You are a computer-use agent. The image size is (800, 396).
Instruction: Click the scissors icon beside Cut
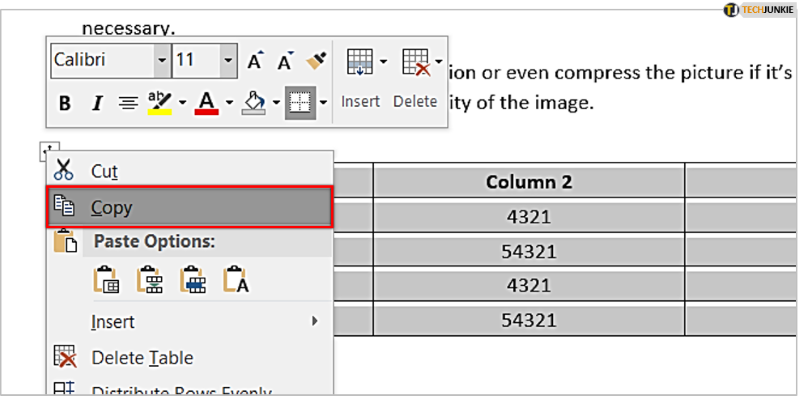click(64, 169)
